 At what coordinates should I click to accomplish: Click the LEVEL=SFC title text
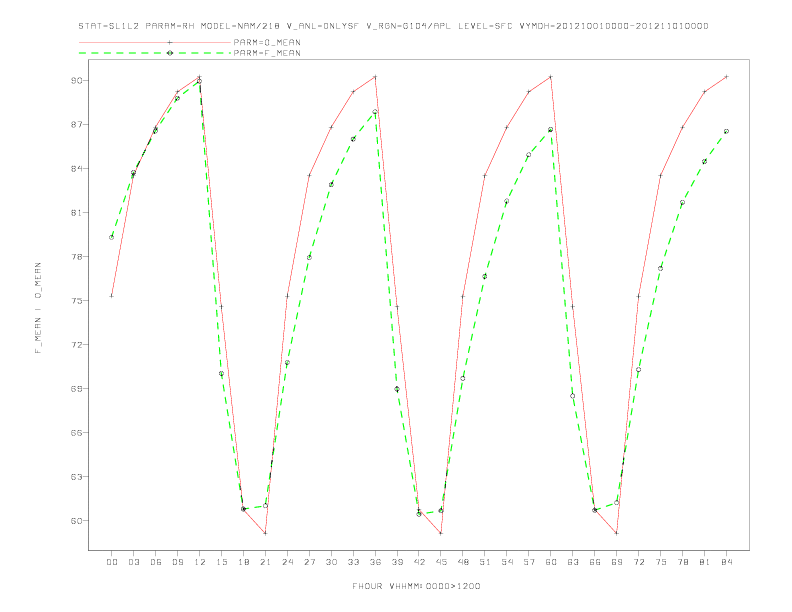coord(485,26)
